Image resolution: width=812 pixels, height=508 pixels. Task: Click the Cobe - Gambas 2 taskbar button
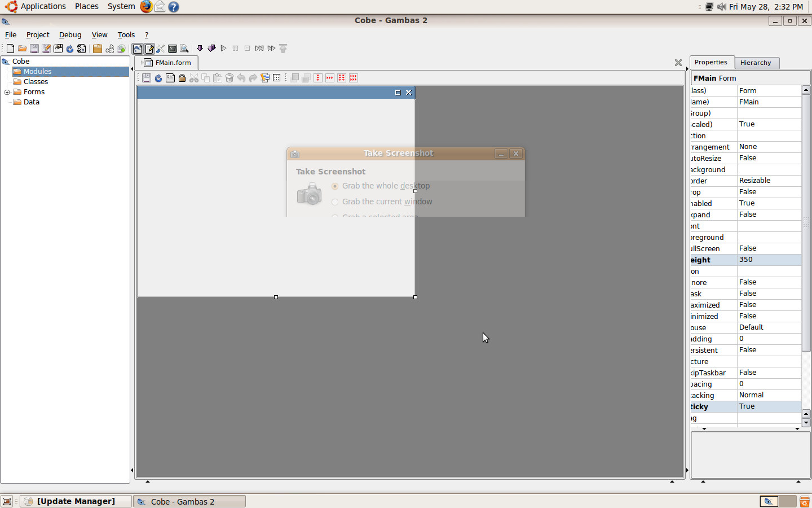[x=189, y=501]
